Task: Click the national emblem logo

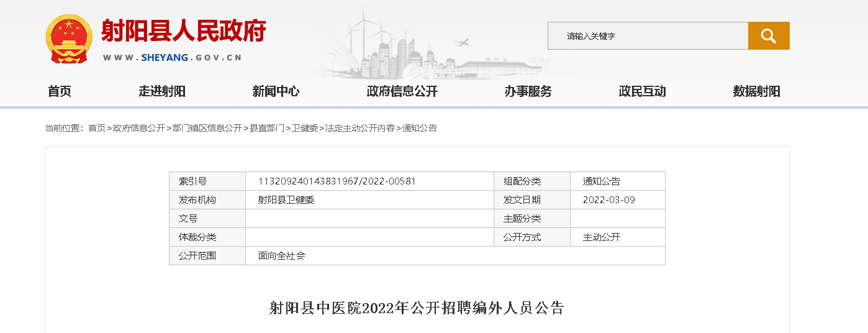Action: pyautogui.click(x=69, y=39)
